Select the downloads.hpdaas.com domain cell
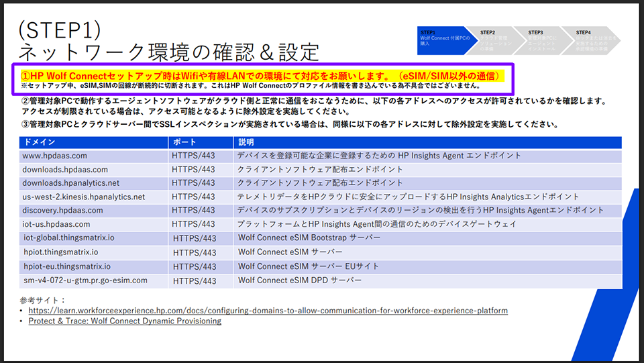This screenshot has height=363, width=644. click(x=94, y=169)
